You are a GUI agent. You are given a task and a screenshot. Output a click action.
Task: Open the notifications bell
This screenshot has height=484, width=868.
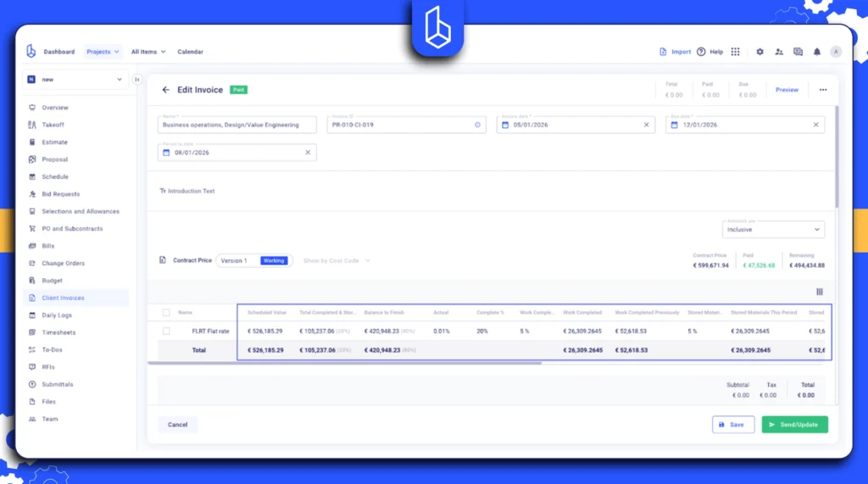(817, 52)
